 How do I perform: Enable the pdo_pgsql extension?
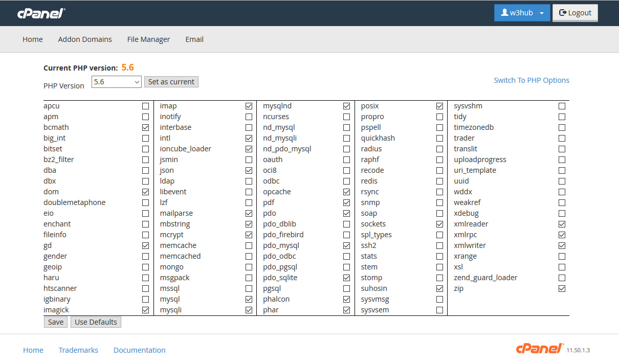coord(347,267)
